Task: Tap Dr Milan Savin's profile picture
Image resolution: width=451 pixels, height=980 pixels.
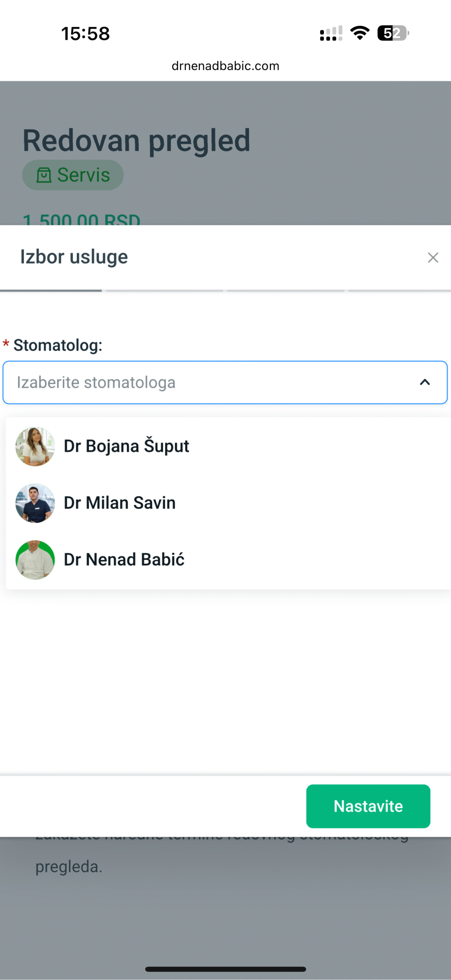Action: coord(35,503)
